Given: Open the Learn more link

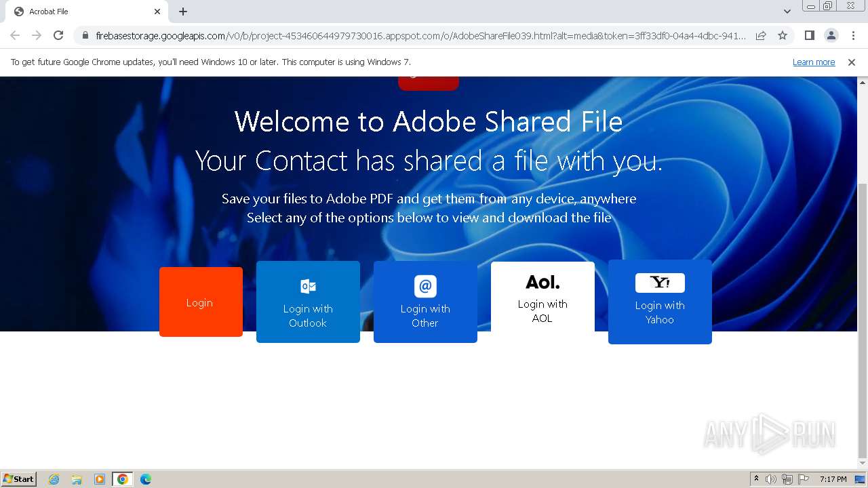Looking at the screenshot, I should click(x=814, y=62).
